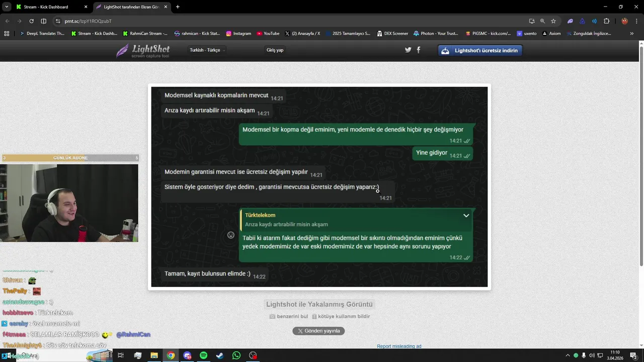Image resolution: width=644 pixels, height=362 pixels.
Task: Open the Chrome profile avatar
Action: (624, 21)
